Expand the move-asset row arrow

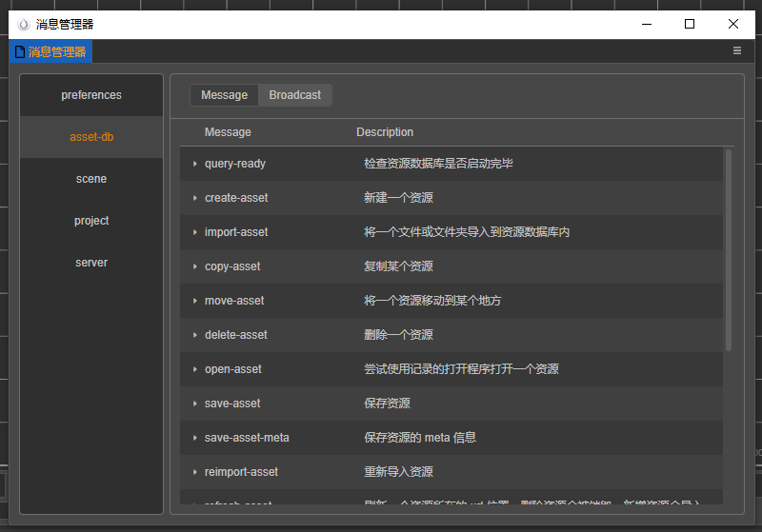[195, 301]
